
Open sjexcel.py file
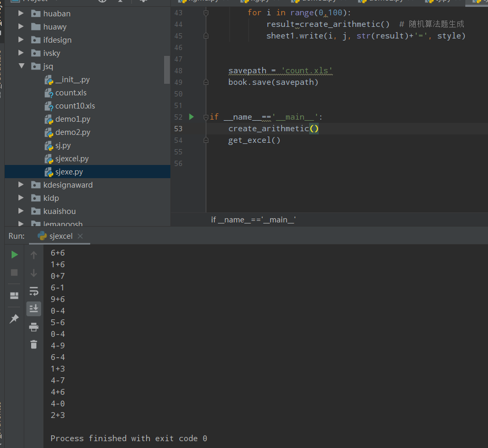[72, 159]
